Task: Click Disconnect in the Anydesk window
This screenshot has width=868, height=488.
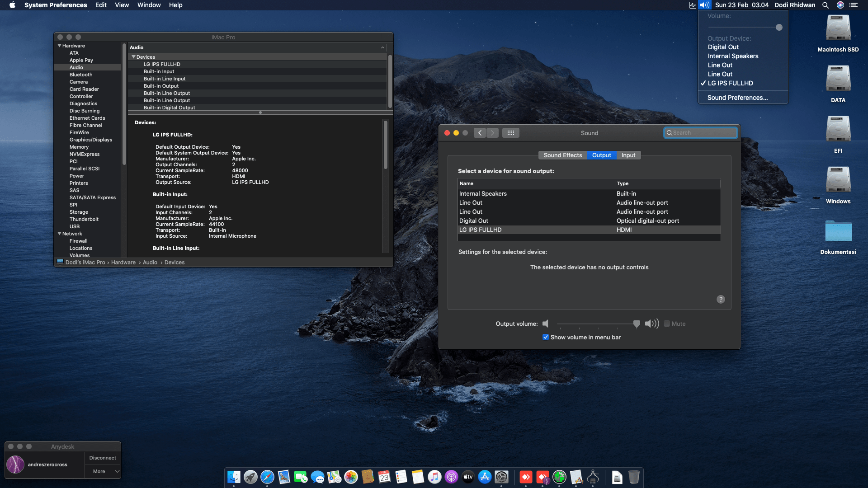Action: click(103, 458)
